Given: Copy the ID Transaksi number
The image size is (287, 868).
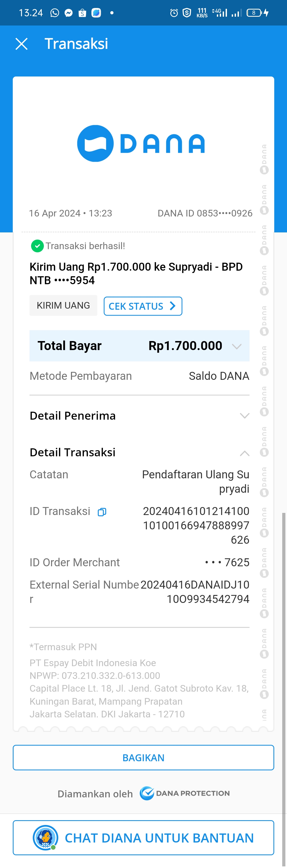Looking at the screenshot, I should point(102,512).
